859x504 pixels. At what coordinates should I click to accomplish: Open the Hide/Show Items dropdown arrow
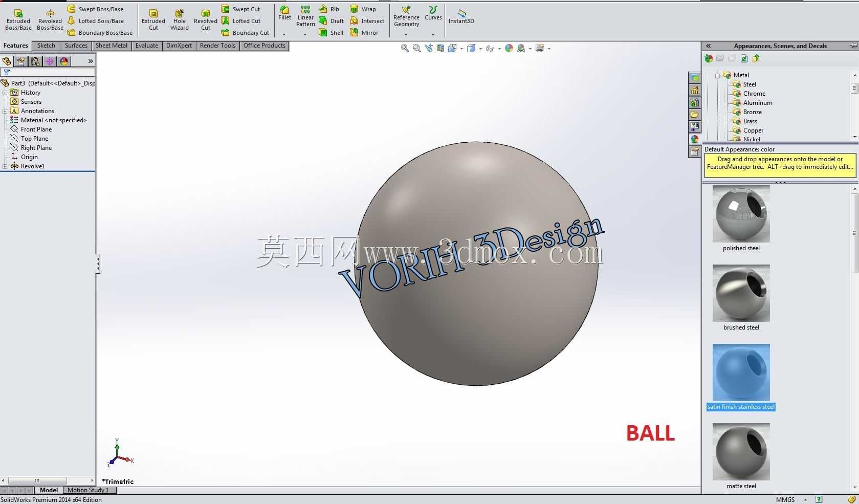tap(499, 49)
